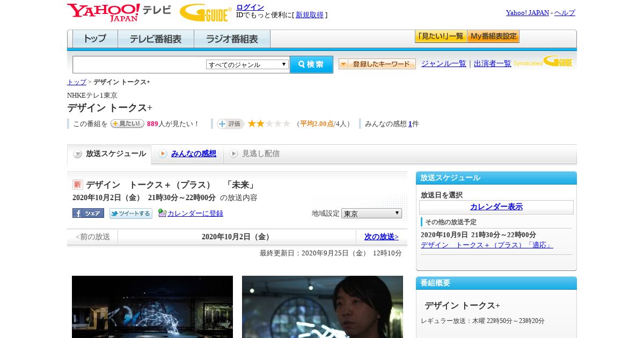This screenshot has height=338, width=644.
Task: Click the 見たい! add button
Action: [127, 123]
